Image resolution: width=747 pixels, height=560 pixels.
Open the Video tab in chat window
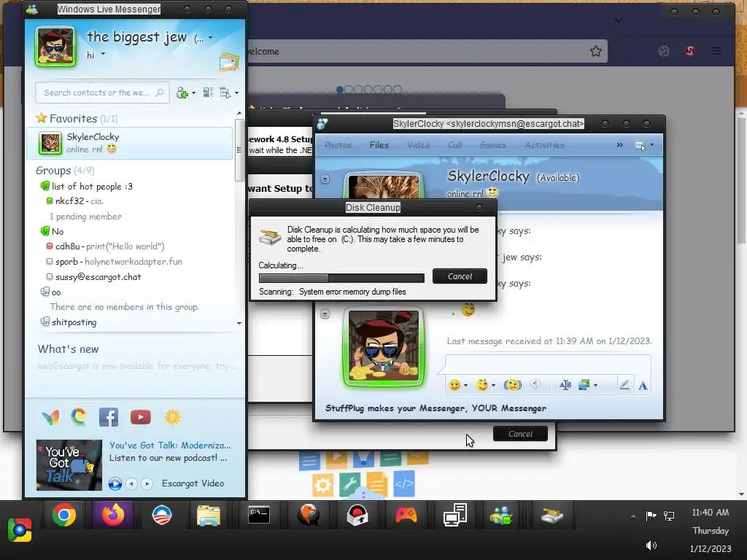pos(418,145)
